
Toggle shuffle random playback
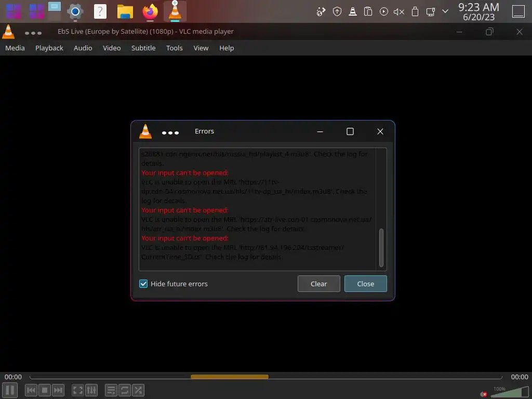pyautogui.click(x=138, y=390)
